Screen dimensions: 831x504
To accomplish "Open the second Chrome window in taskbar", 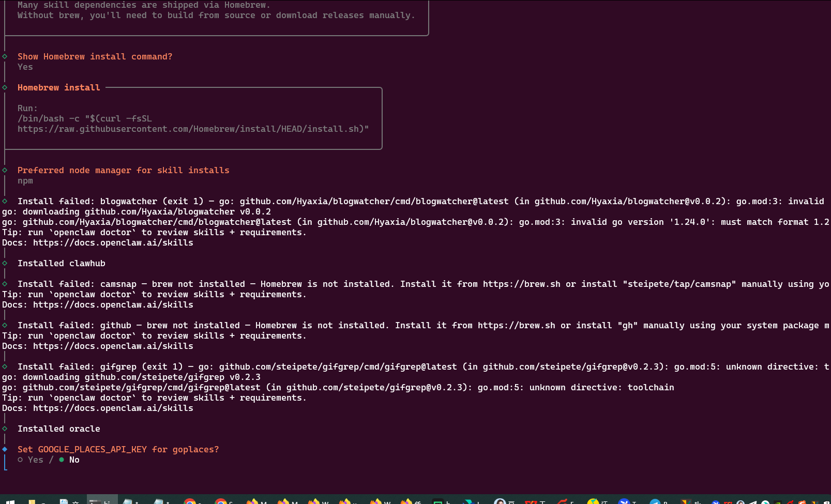I will (221, 501).
